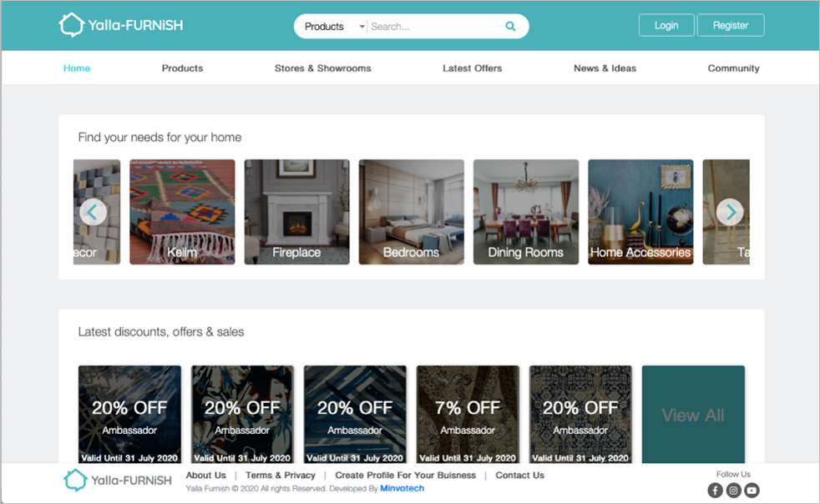Open the YouTube channel icon
Screen dimensions: 820x504
(x=752, y=490)
